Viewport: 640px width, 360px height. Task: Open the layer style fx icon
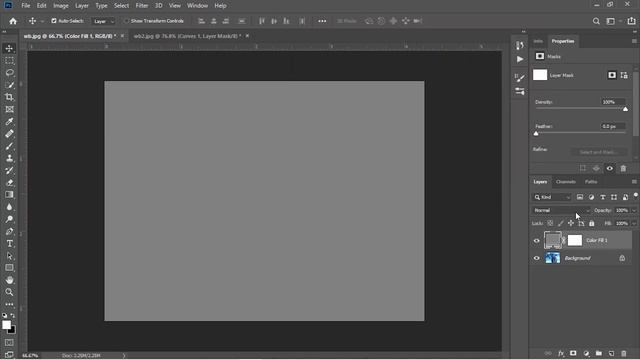pos(561,353)
